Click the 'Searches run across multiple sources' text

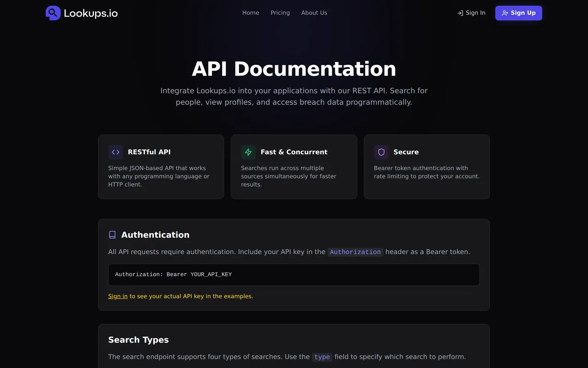coord(288,176)
